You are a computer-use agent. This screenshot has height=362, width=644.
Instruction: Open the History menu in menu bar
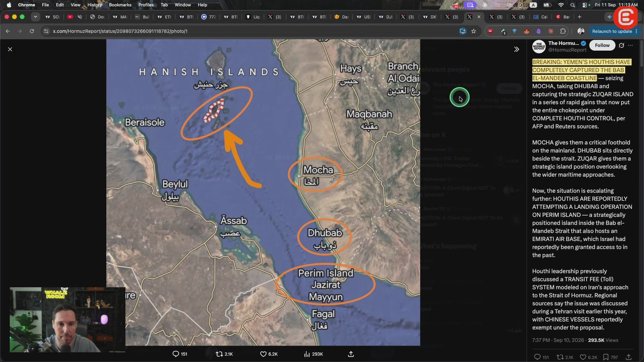[95, 5]
